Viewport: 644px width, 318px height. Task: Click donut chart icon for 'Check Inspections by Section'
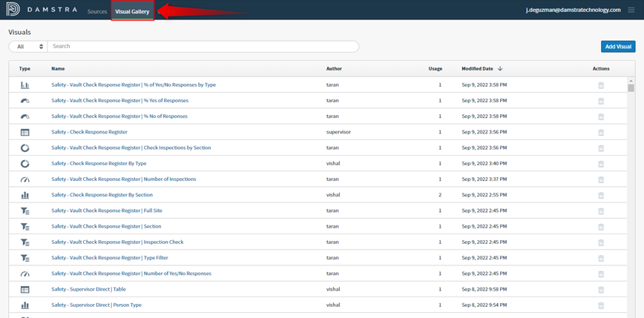(24, 148)
